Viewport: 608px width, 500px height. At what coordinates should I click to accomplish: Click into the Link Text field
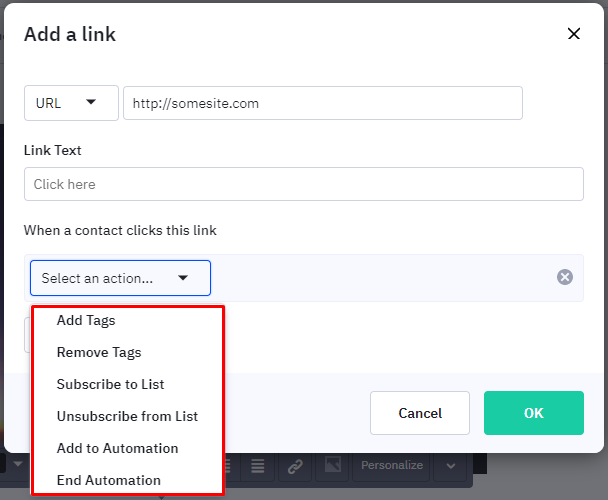click(304, 184)
